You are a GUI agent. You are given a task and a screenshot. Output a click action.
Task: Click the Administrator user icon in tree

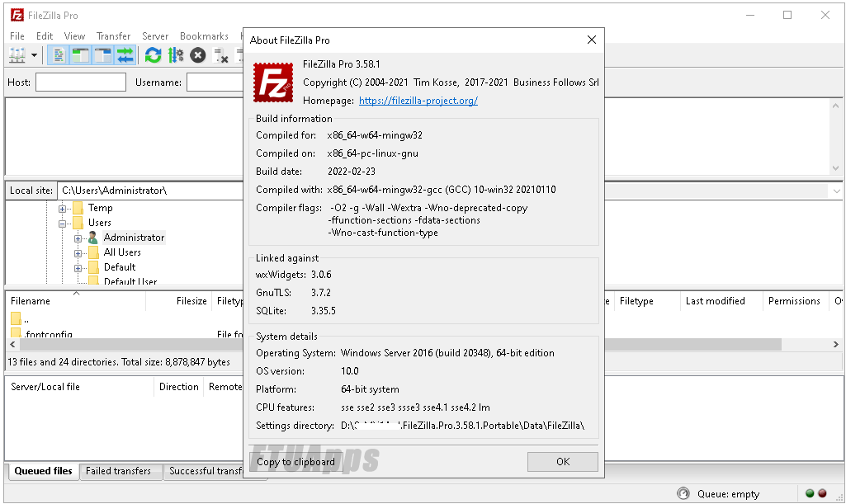(92, 238)
